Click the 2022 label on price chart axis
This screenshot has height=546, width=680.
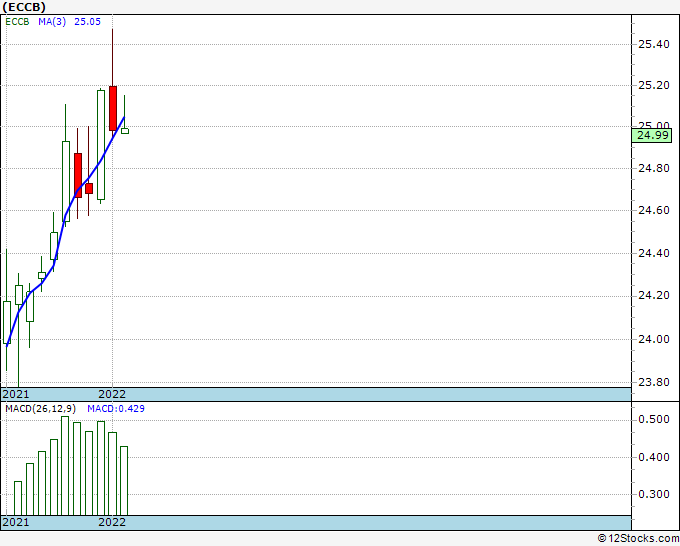112,394
